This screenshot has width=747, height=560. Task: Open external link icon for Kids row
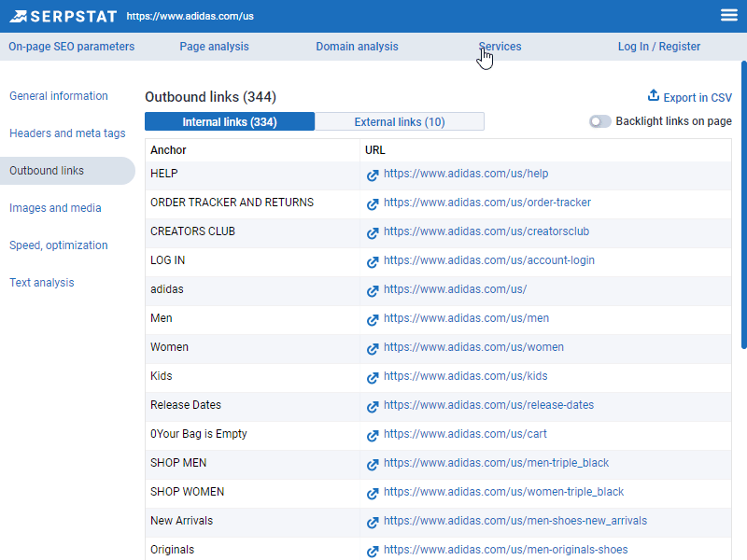point(373,378)
